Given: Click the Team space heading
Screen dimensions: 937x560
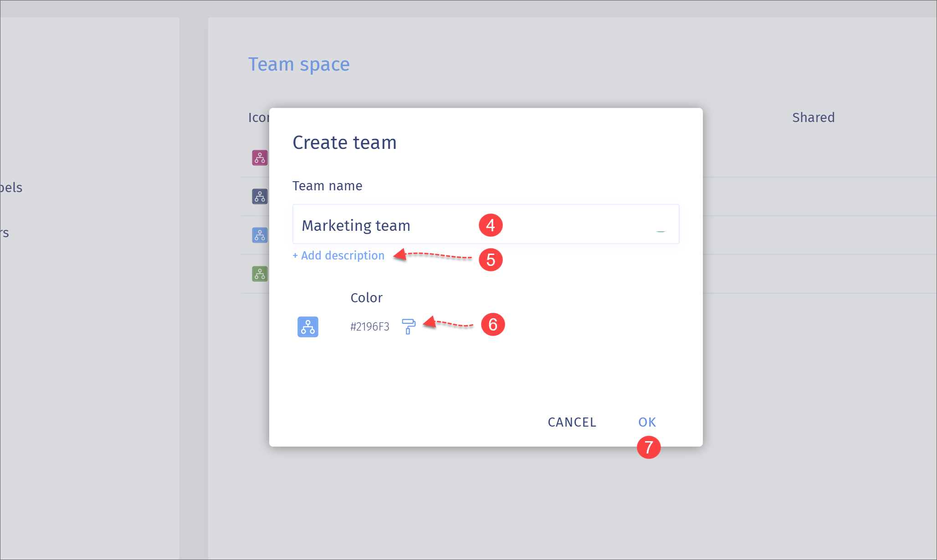Looking at the screenshot, I should 299,64.
